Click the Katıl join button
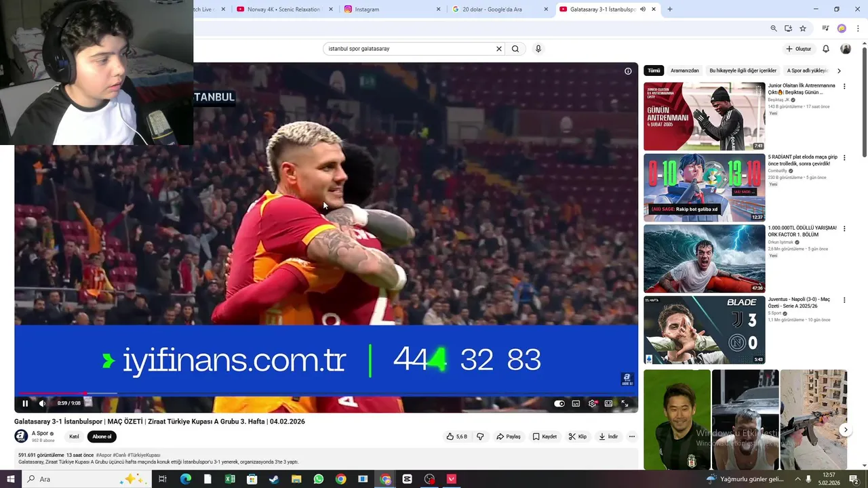The image size is (868, 488). pos(75,436)
